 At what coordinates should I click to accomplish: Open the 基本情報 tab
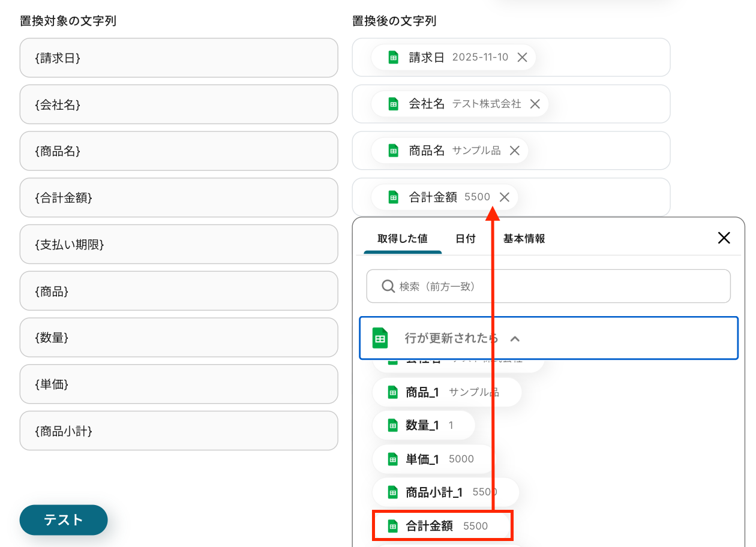tap(524, 239)
